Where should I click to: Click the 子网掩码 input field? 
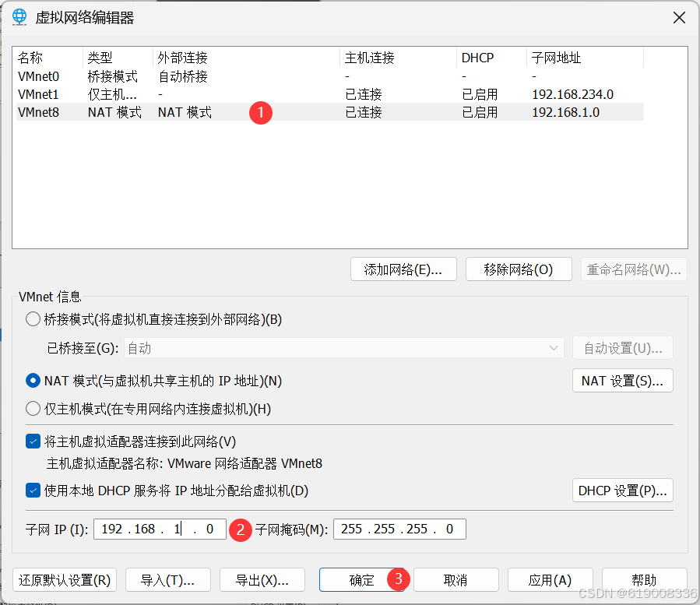(x=399, y=529)
